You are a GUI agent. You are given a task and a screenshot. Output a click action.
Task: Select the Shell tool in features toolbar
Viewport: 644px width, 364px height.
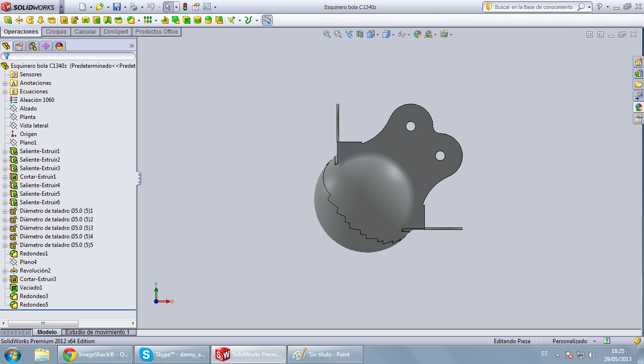coord(187,20)
